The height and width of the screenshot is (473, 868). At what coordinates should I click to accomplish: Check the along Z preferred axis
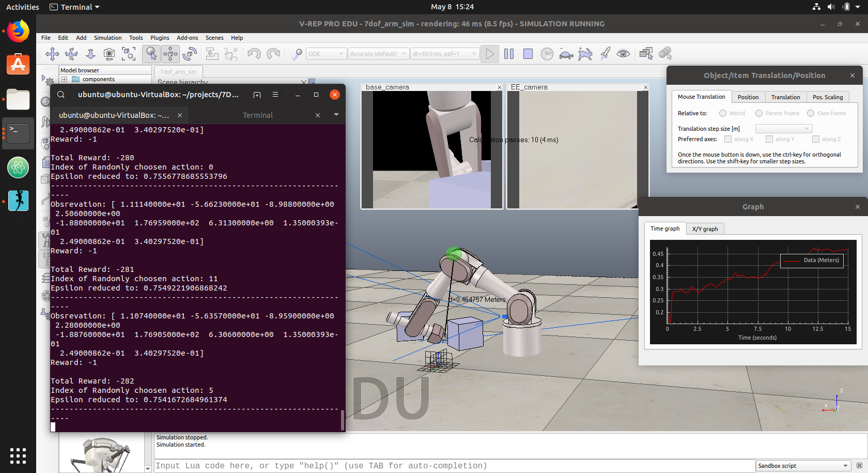point(816,139)
